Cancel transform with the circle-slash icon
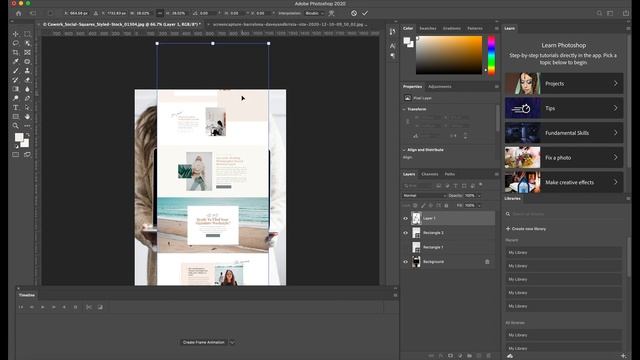The image size is (640, 360). point(354,13)
